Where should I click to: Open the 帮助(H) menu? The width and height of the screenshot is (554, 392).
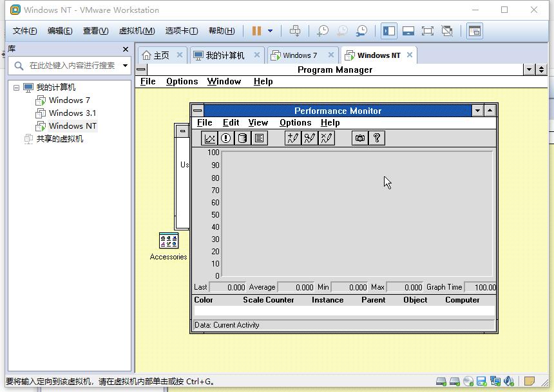coord(222,31)
